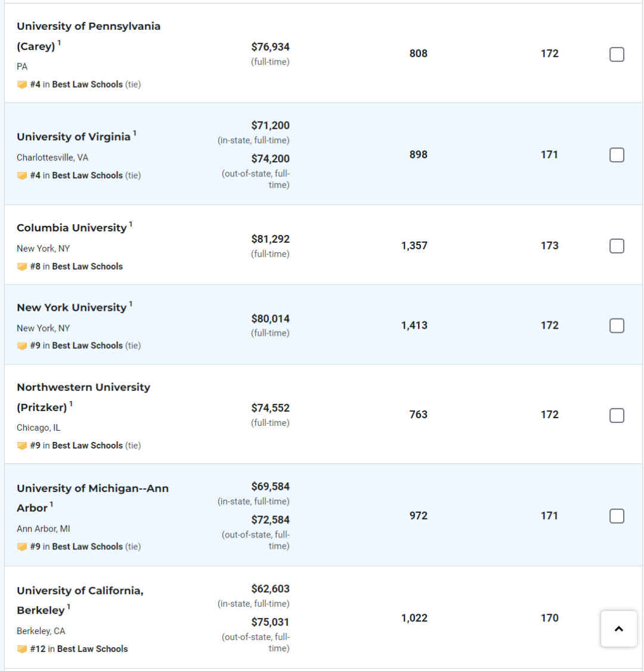Visit the New York University school page

[72, 308]
